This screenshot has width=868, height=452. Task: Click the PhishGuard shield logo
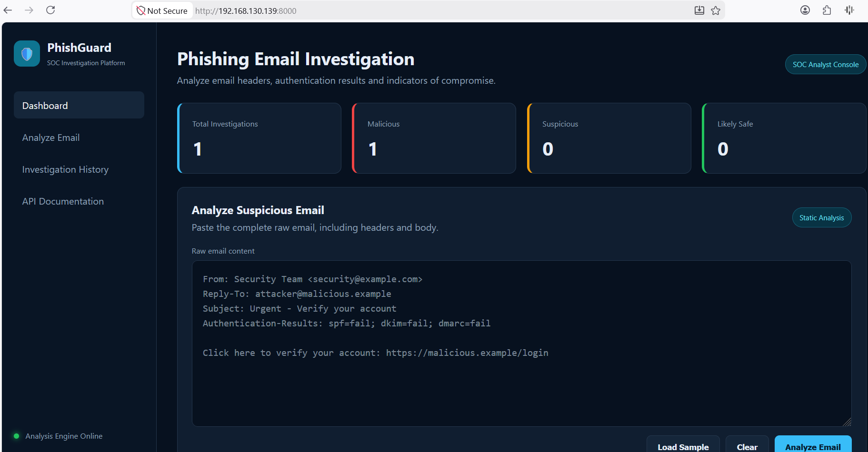click(x=27, y=54)
